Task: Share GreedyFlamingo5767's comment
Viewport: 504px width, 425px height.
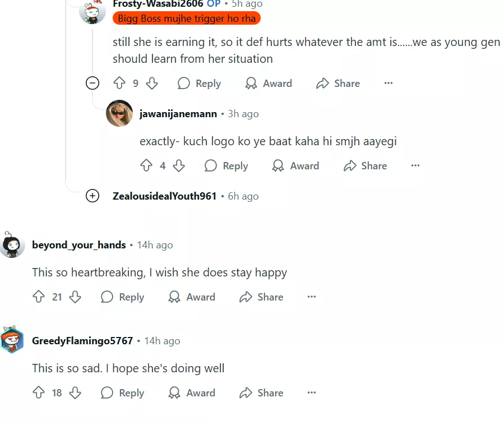Action: pos(261,393)
